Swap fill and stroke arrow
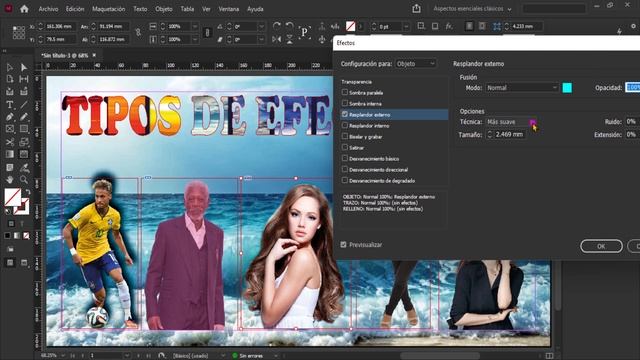Viewport: 640px width, 360px height. click(x=28, y=192)
